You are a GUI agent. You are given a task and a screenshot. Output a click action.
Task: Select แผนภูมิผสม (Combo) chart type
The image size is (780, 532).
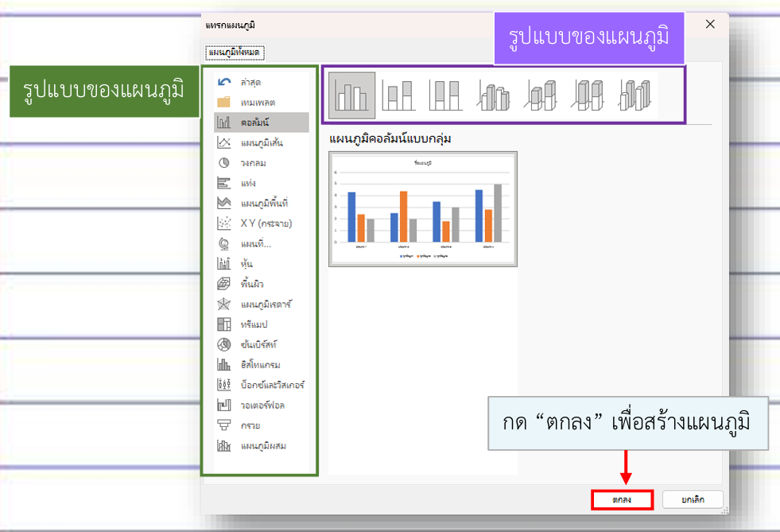[262, 445]
